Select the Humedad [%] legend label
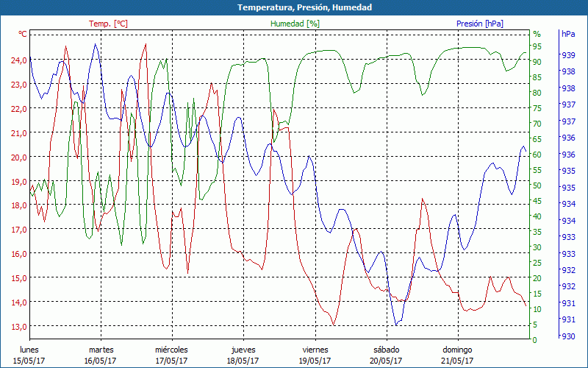The width and height of the screenshot is (588, 368). pyautogui.click(x=295, y=24)
